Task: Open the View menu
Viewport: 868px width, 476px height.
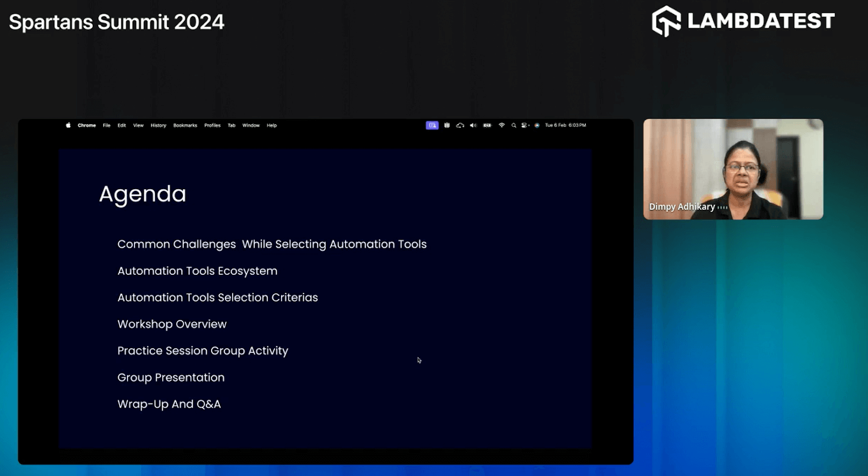Action: point(138,125)
